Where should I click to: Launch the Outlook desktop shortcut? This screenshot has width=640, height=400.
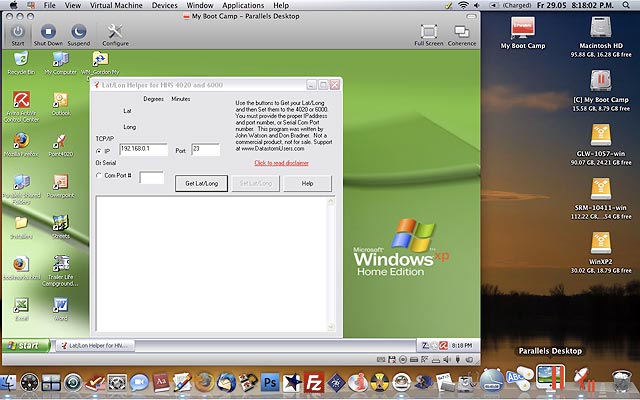pyautogui.click(x=60, y=100)
